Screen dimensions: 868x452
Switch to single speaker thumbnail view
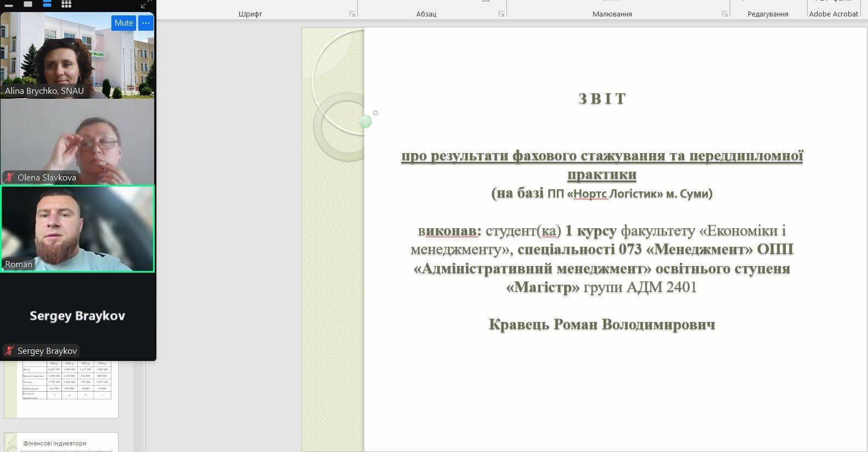point(28,4)
